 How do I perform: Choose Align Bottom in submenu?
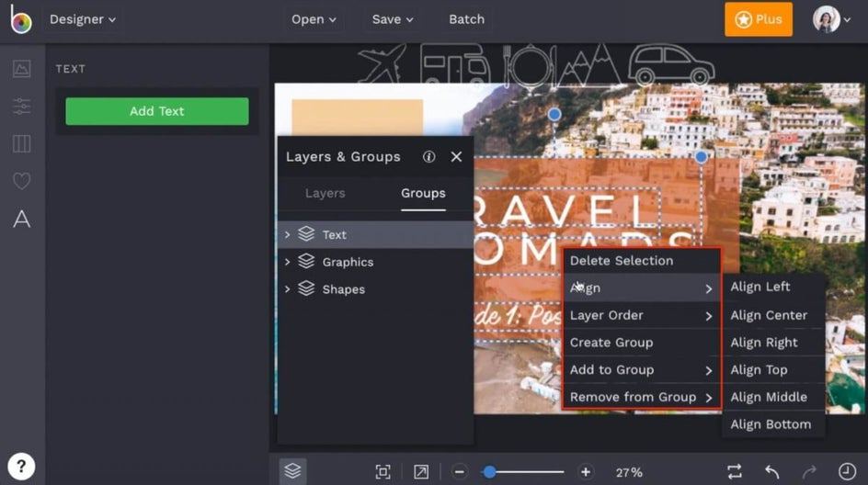click(773, 424)
